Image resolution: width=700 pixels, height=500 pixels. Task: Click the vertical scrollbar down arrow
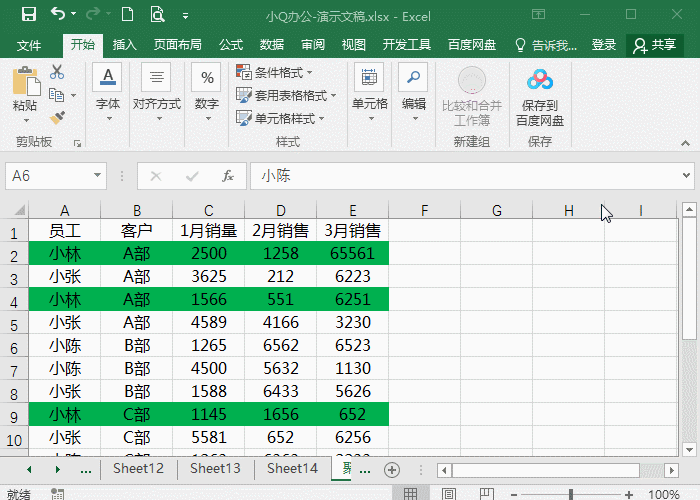pos(690,449)
